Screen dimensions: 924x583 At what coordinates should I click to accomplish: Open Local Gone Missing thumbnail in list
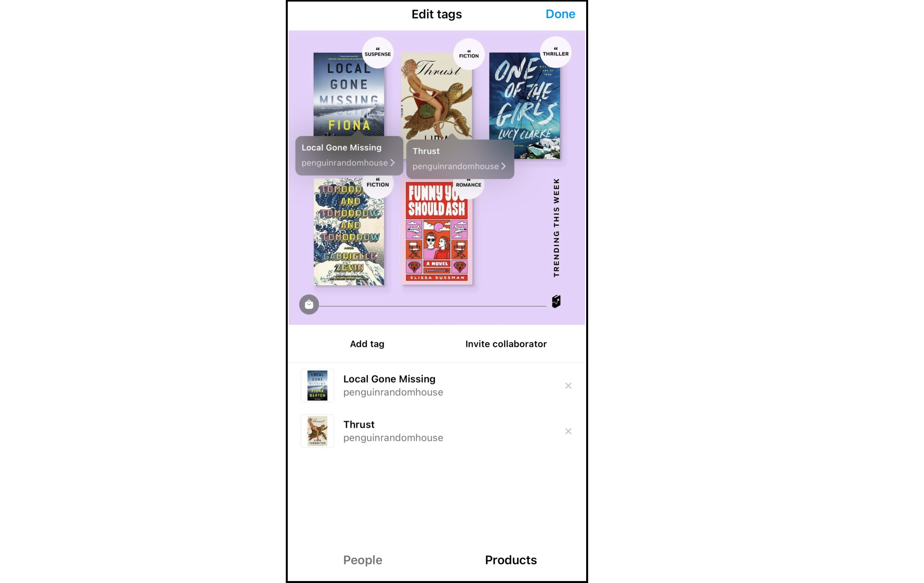[x=317, y=386]
